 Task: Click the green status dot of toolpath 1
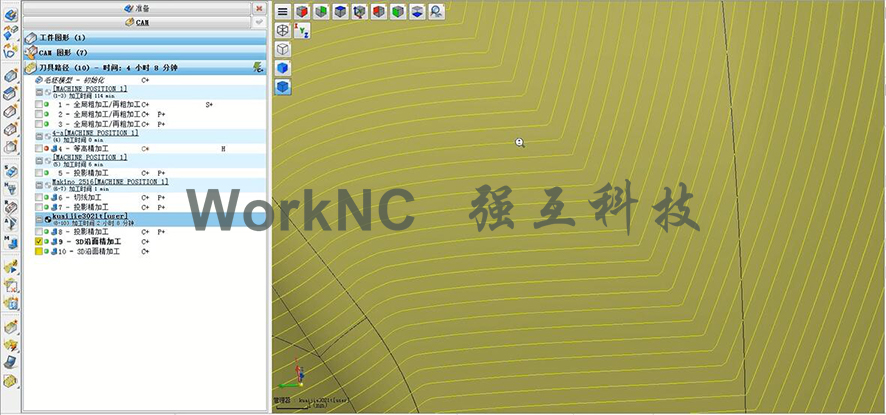[x=46, y=105]
